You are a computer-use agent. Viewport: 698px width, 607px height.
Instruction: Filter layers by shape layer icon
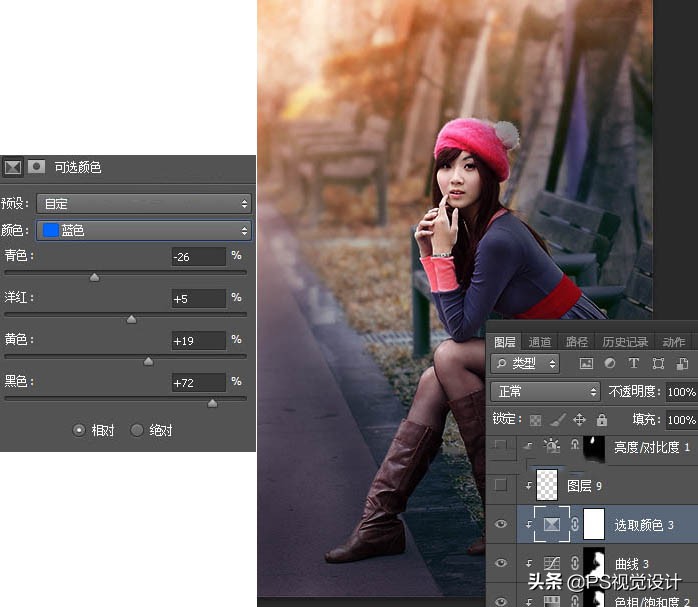tap(658, 363)
